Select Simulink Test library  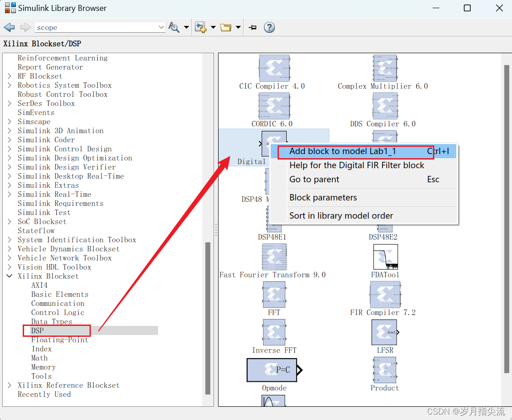[44, 212]
